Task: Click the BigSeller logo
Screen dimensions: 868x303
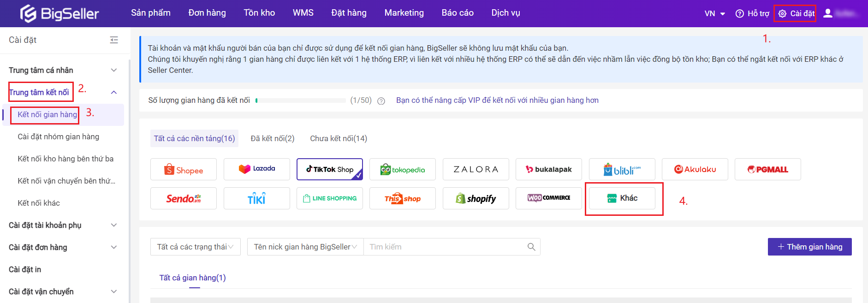Action: coord(59,13)
